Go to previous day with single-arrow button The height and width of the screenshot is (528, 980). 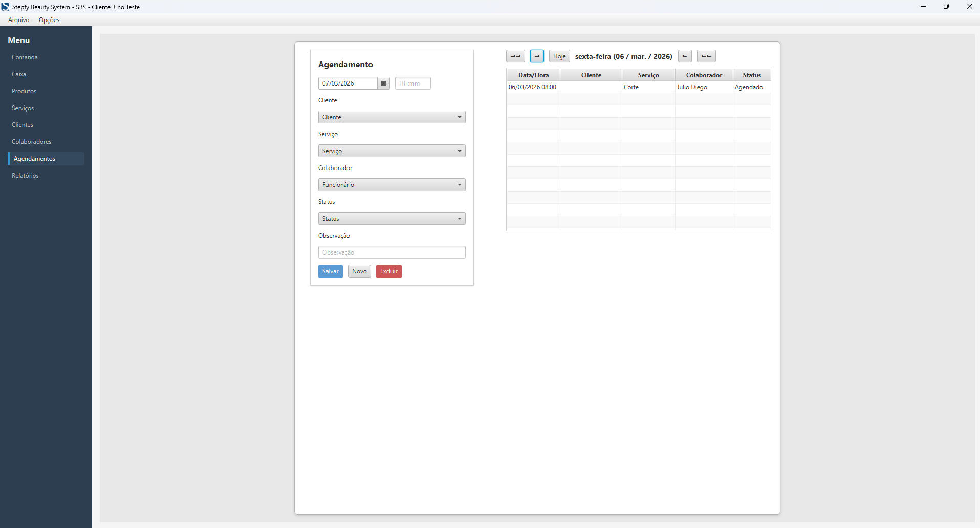pos(537,56)
